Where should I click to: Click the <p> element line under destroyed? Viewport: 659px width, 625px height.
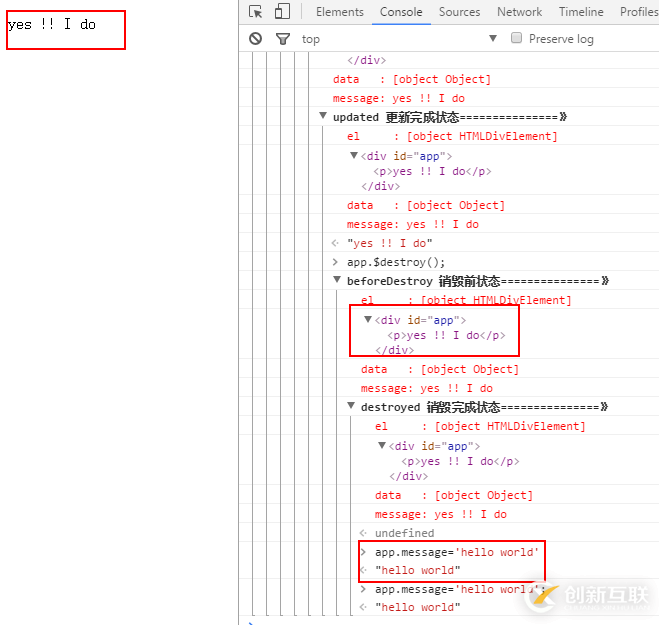point(460,461)
